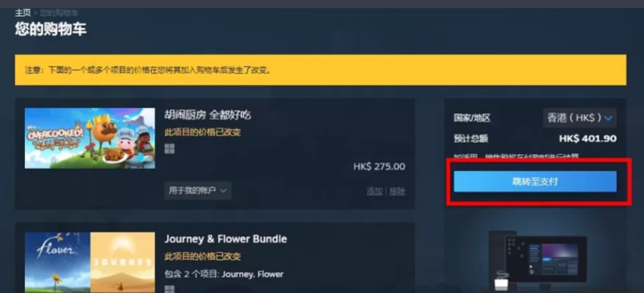Open the Journey game cover image
The image size is (644, 293).
point(123,263)
